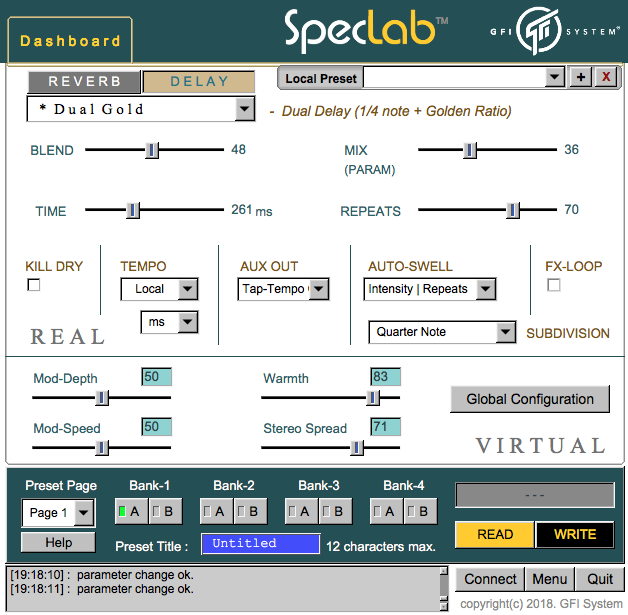
Task: Click the Mod-Speed value field
Action: (x=157, y=427)
